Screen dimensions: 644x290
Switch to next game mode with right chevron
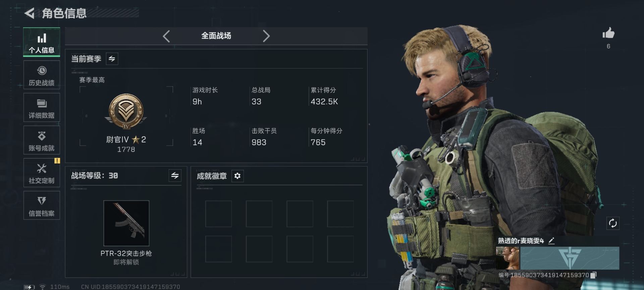(266, 36)
